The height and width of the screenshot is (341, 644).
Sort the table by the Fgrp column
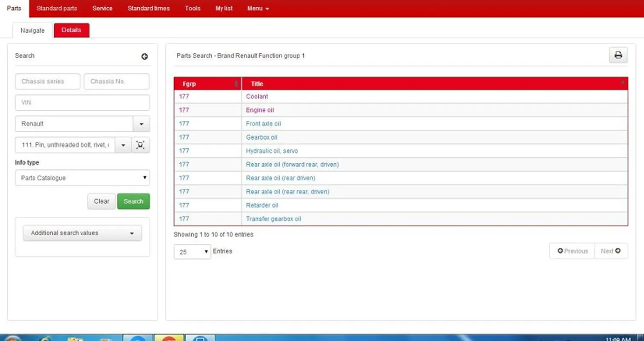tap(208, 84)
